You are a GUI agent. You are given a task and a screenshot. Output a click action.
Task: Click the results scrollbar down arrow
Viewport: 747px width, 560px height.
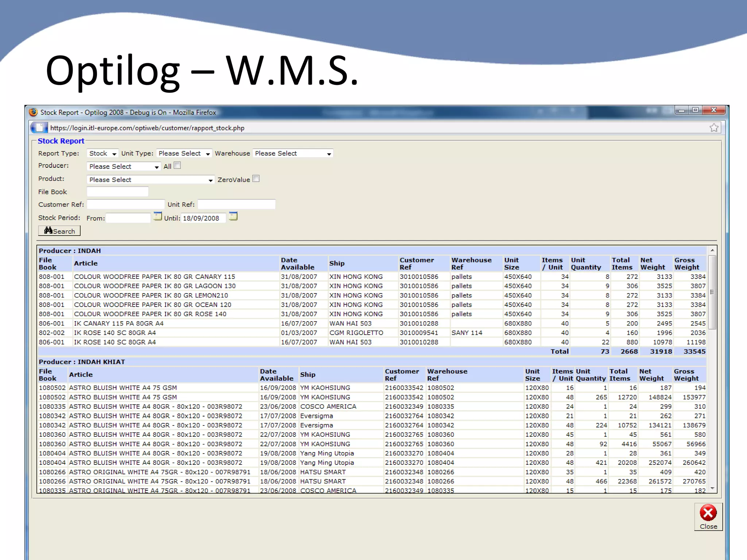[x=712, y=489]
